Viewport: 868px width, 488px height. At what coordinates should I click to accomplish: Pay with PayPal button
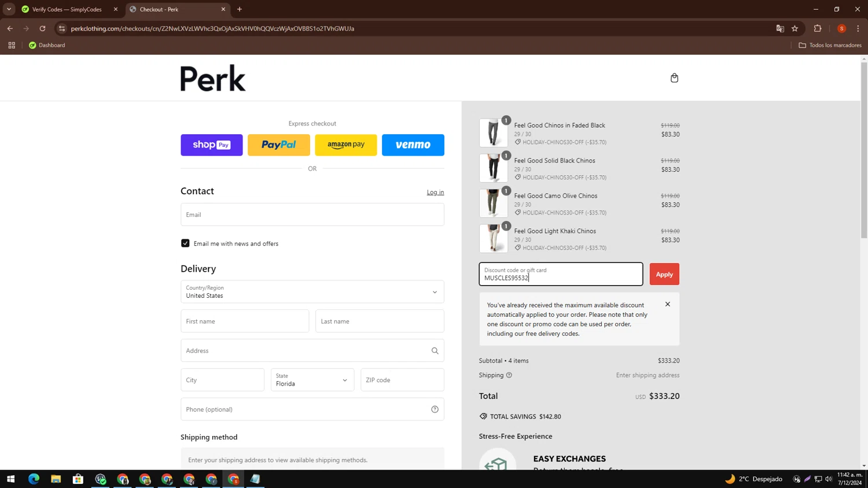(279, 145)
